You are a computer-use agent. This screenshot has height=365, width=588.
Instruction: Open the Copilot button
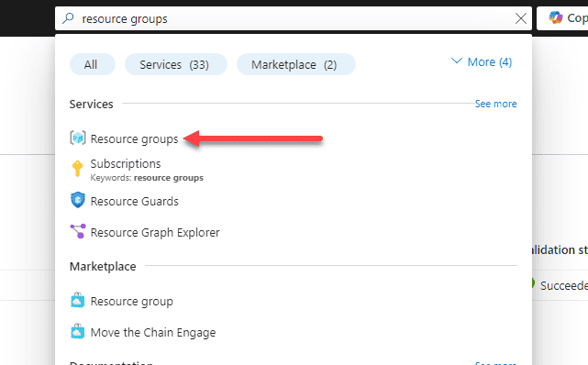(562, 18)
